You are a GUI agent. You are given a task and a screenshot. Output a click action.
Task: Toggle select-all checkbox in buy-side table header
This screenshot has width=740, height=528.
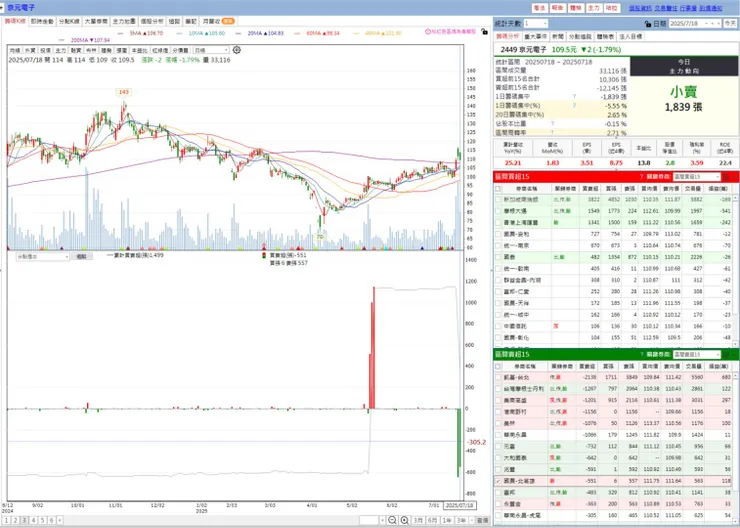coord(498,189)
